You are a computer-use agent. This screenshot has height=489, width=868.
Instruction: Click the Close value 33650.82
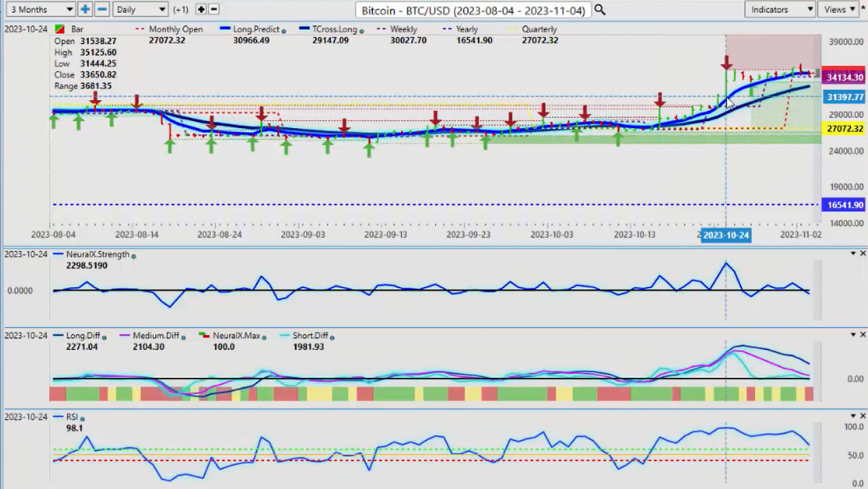point(97,75)
